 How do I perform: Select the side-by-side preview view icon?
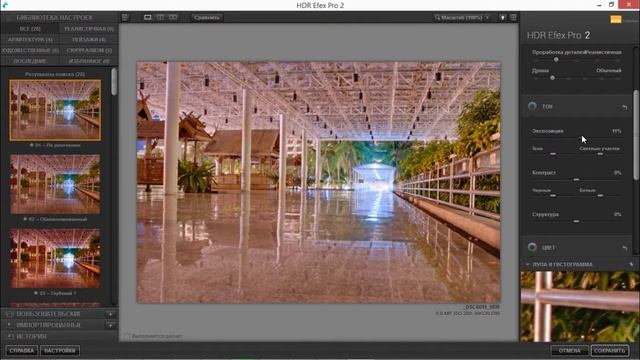coord(173,17)
